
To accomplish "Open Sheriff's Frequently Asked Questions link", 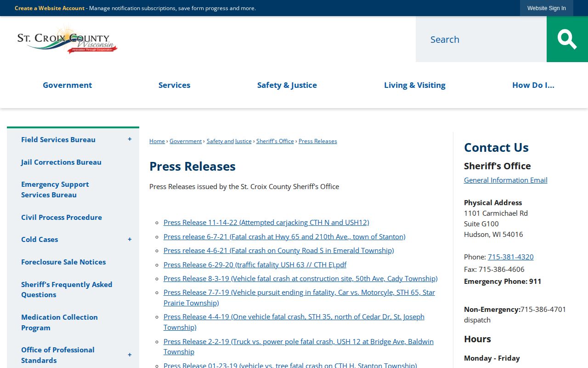I will click(x=67, y=289).
